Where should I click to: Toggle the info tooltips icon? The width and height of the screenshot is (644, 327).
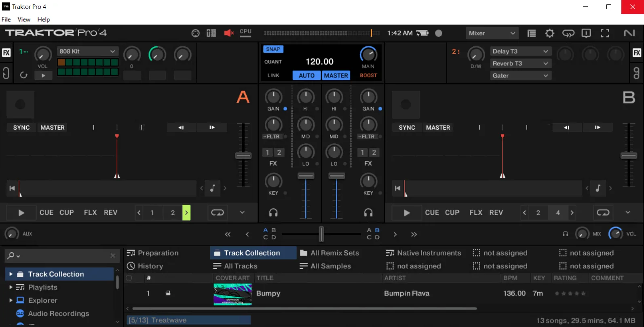point(586,33)
